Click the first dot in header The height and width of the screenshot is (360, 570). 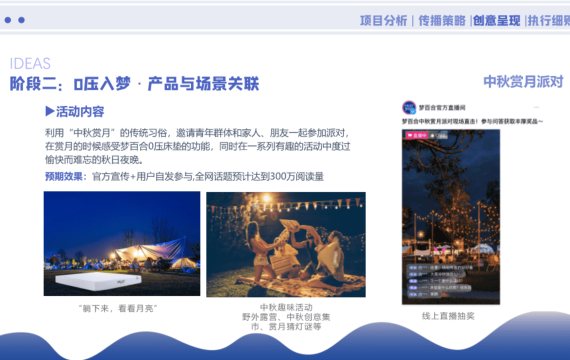tap(8, 20)
